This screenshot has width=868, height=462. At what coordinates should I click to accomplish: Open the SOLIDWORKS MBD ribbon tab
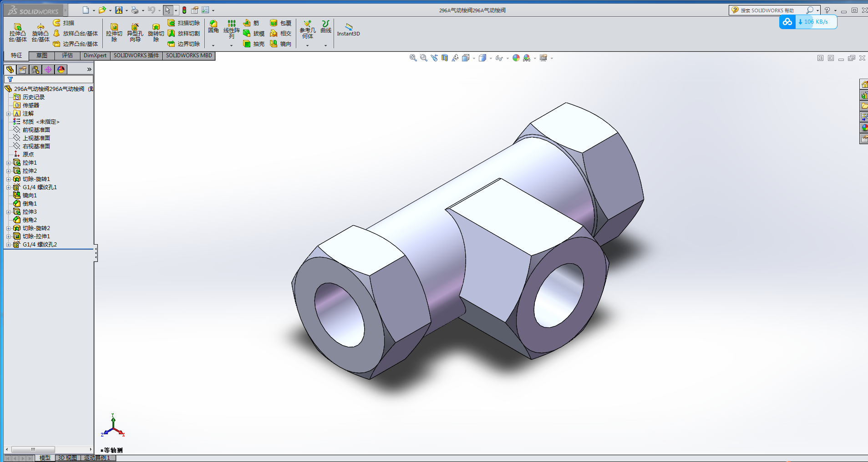coord(189,55)
